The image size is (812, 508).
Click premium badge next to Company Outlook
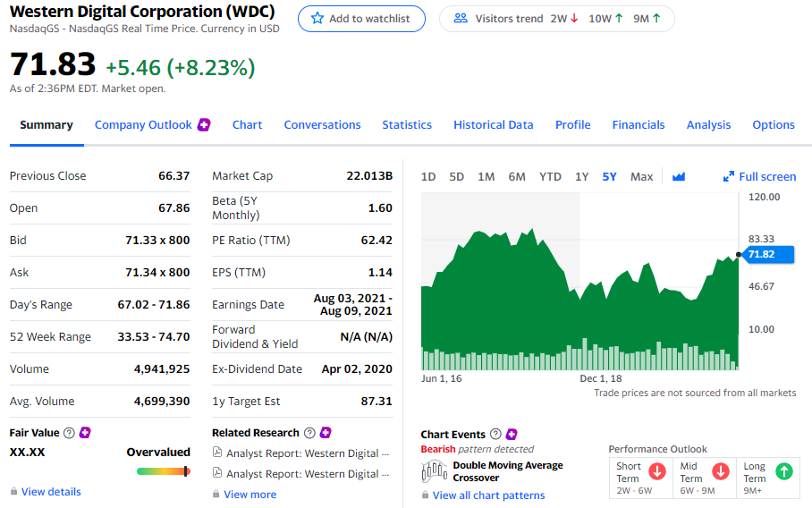click(204, 124)
